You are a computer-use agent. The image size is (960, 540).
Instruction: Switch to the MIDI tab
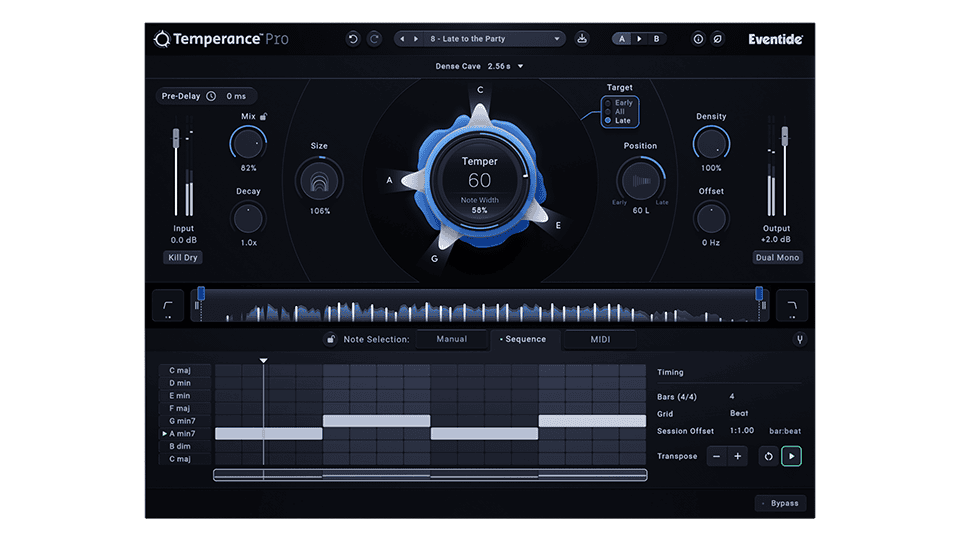click(600, 339)
